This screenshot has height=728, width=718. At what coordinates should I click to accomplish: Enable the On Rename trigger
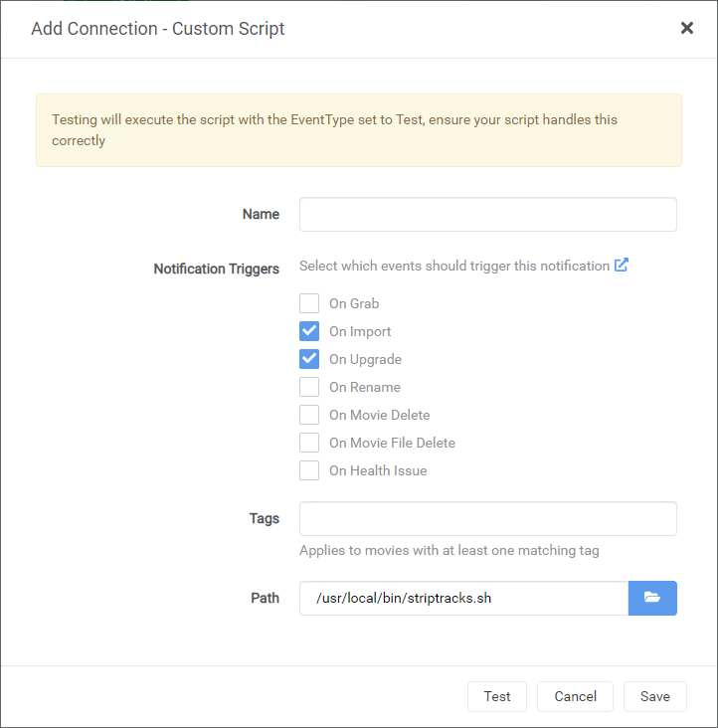point(309,387)
